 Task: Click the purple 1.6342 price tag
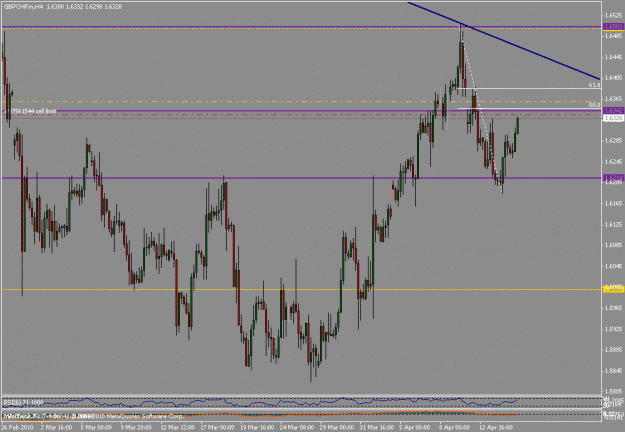pos(613,110)
